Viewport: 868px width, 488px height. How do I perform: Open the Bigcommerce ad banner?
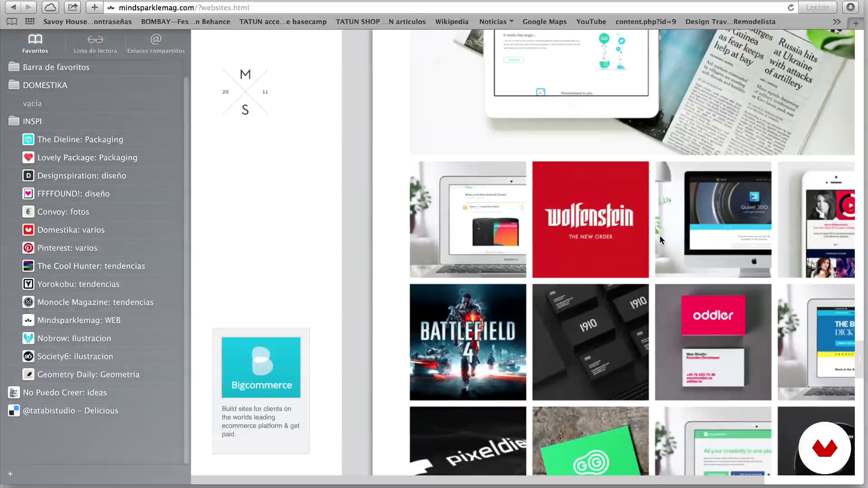coord(261,391)
